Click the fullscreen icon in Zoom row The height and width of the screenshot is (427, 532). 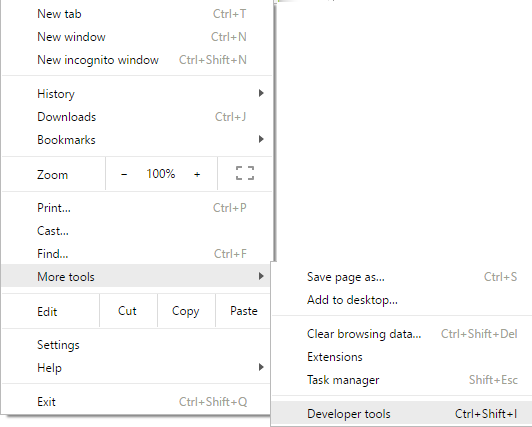[245, 173]
